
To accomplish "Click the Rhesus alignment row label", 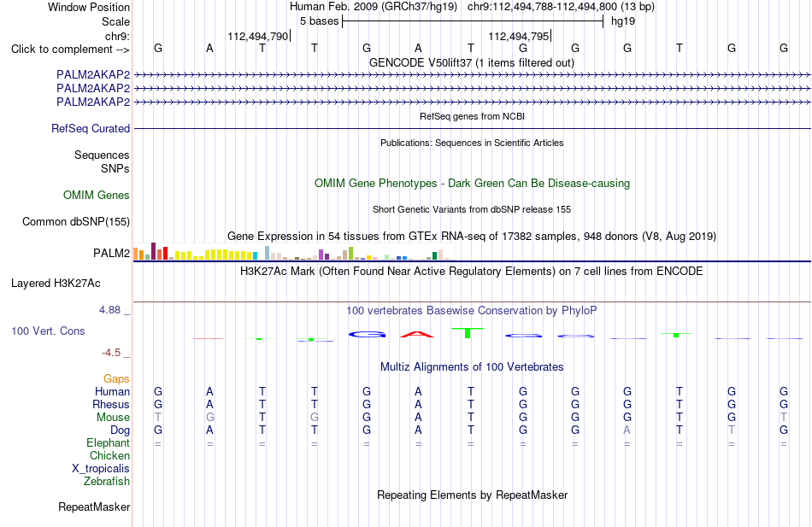I will tap(111, 404).
